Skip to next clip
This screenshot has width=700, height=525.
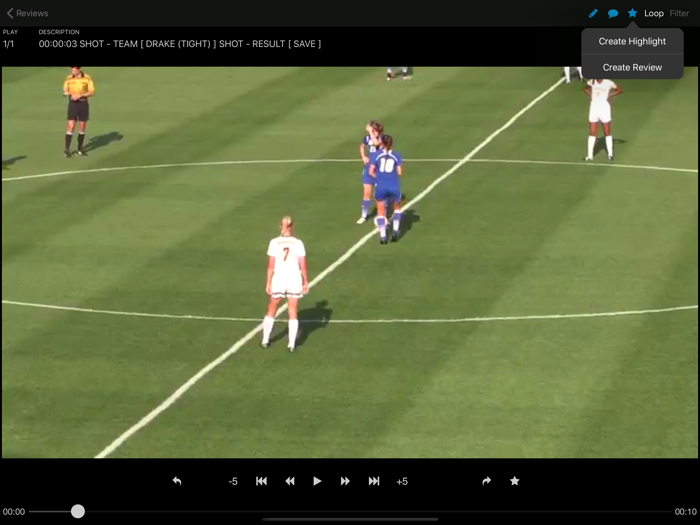374,481
